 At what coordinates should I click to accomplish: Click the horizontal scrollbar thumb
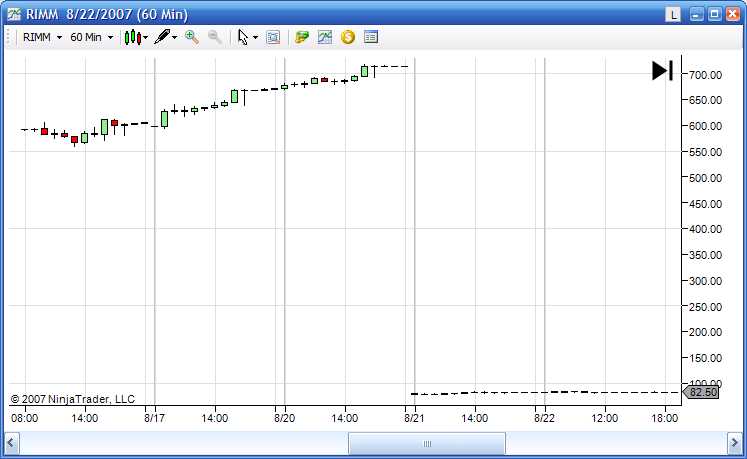tap(427, 444)
